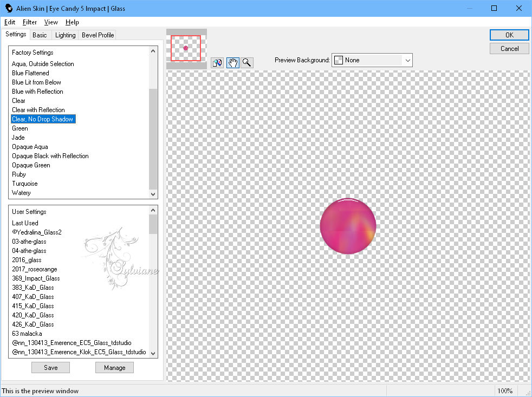Viewport: 532px width, 397px height.
Task: Select 'Last Used' user setting
Action: (x=25, y=223)
